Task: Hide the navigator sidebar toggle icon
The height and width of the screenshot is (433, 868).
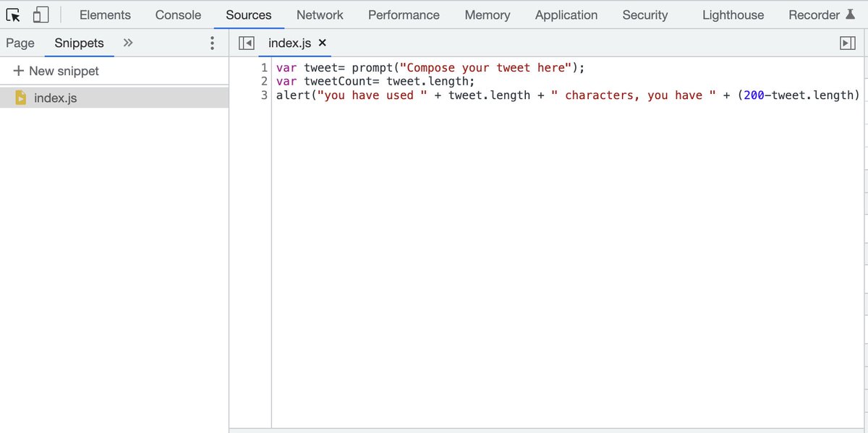Action: click(x=246, y=43)
